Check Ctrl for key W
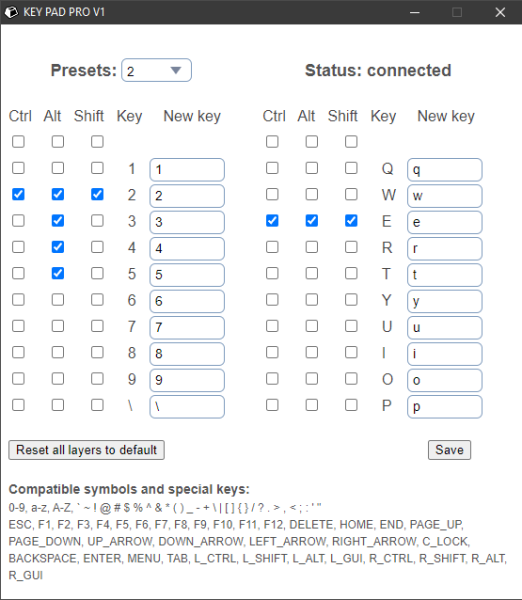 [x=272, y=194]
